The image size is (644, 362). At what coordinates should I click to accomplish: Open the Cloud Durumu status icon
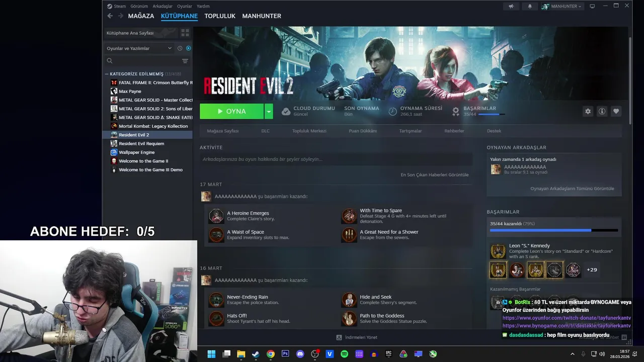(x=286, y=111)
